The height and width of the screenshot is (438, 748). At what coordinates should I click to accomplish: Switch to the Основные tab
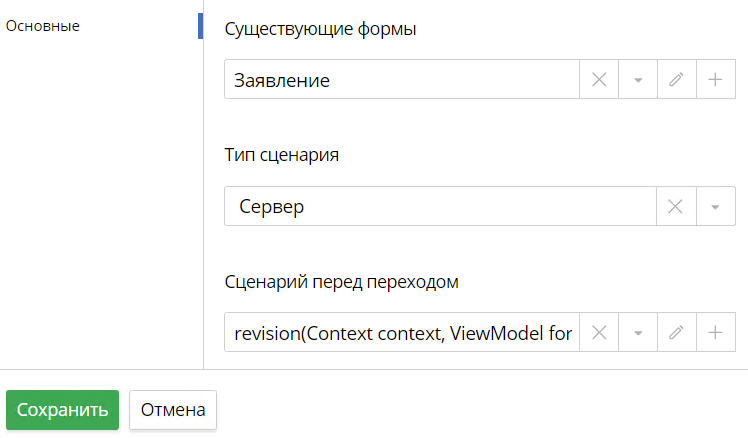pos(43,26)
